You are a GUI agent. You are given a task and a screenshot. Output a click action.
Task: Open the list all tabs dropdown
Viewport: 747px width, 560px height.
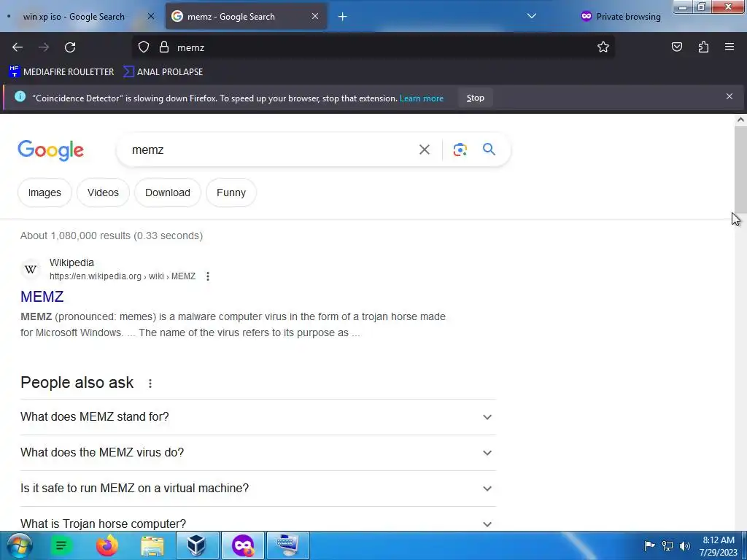click(x=532, y=16)
